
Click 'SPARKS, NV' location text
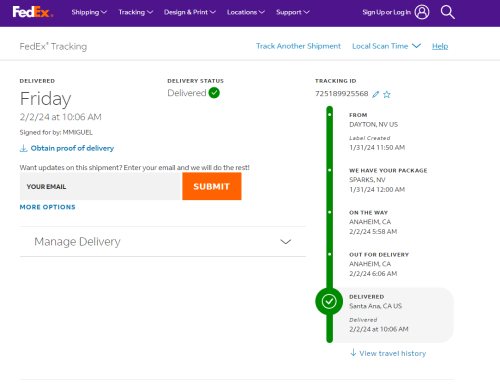pyautogui.click(x=367, y=180)
